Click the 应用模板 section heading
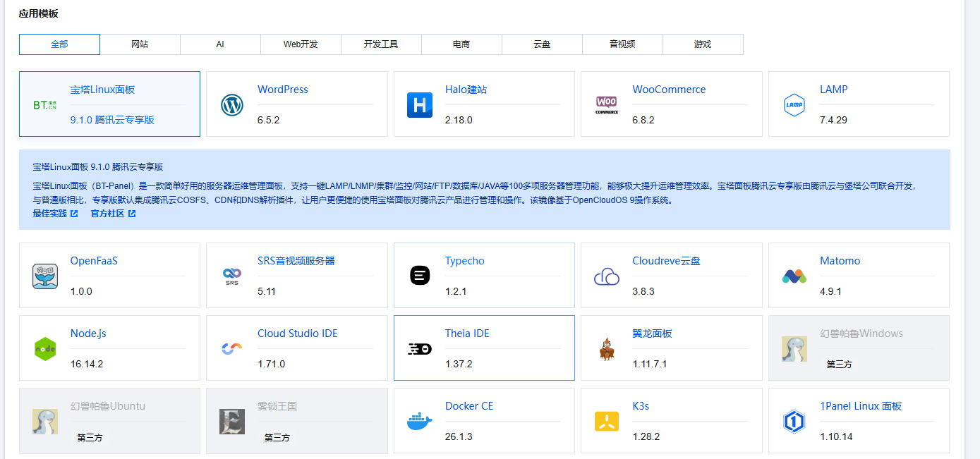This screenshot has height=459, width=980. [39, 13]
